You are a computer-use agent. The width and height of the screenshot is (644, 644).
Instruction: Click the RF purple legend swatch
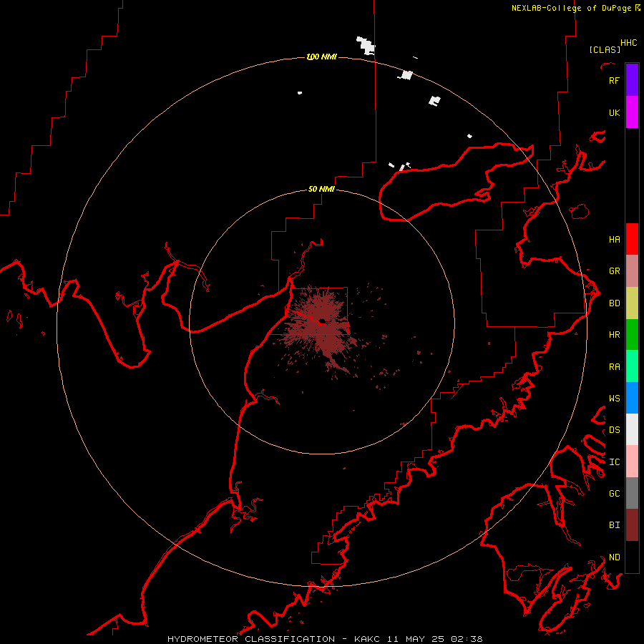coord(632,80)
